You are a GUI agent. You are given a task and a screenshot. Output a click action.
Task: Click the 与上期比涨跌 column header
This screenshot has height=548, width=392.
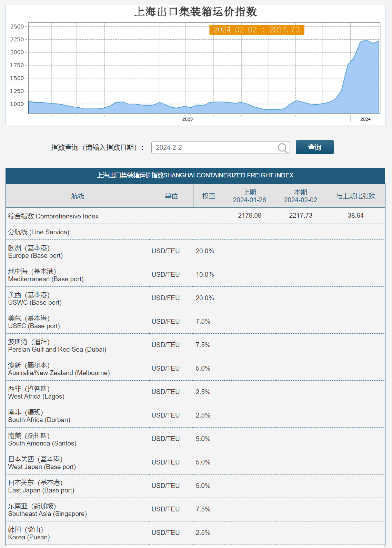[355, 196]
